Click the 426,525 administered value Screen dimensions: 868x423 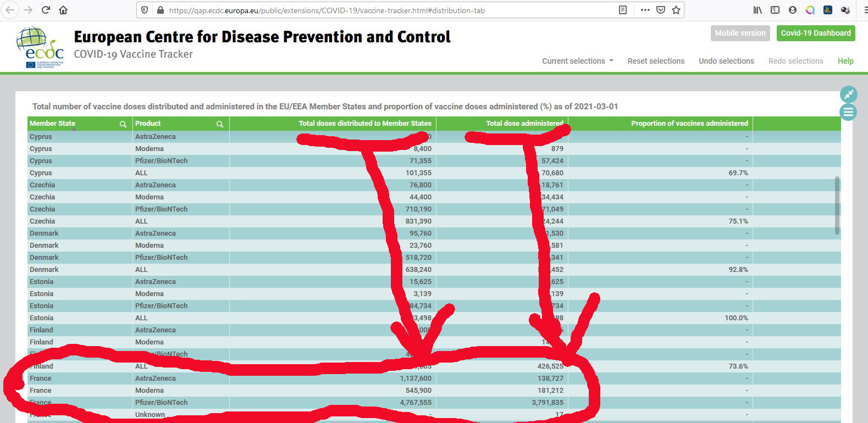pyautogui.click(x=550, y=366)
